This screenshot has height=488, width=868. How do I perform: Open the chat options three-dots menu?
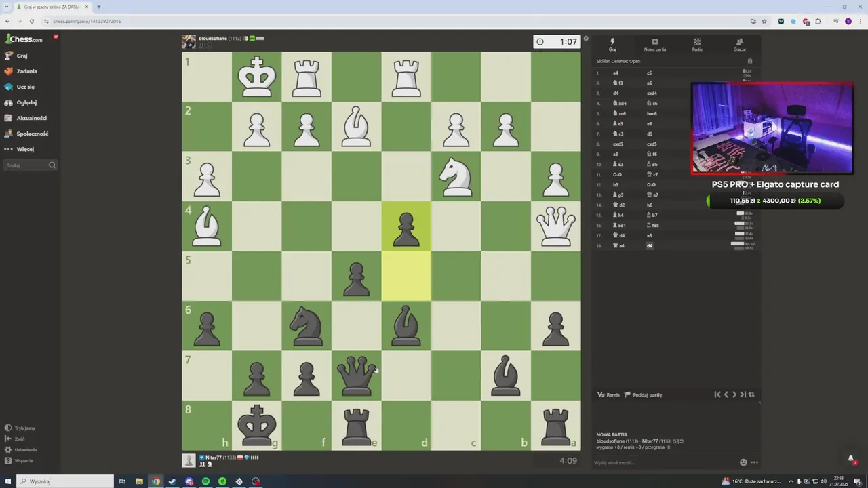click(x=754, y=462)
